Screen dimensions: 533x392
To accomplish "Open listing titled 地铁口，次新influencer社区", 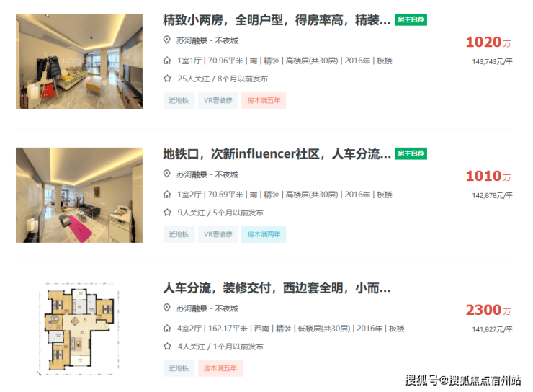I will tap(277, 154).
